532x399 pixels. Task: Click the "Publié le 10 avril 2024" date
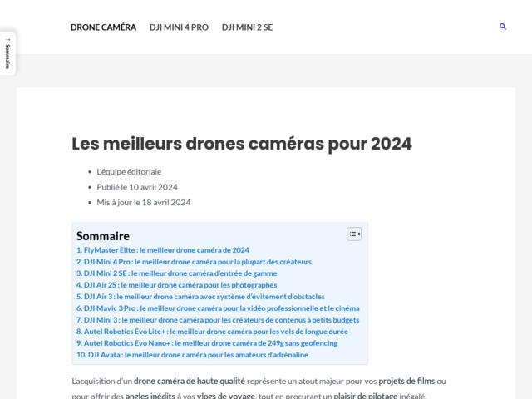tap(137, 187)
